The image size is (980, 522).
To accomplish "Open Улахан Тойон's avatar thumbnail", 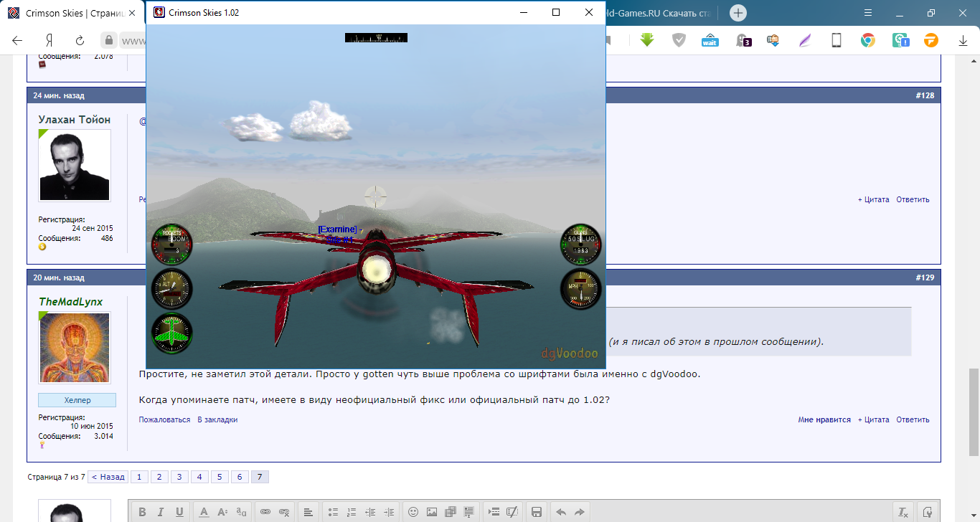I will [x=75, y=165].
